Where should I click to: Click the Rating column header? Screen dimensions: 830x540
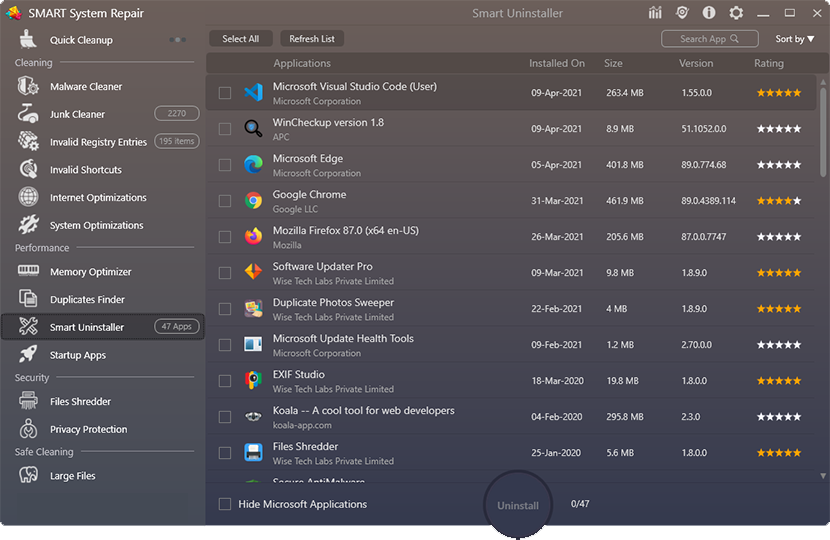pyautogui.click(x=769, y=64)
